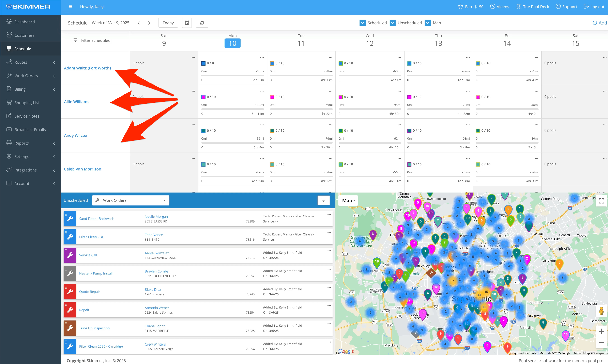Click Allie Williams Monday magenta color swatch
608x364 pixels.
203,97
